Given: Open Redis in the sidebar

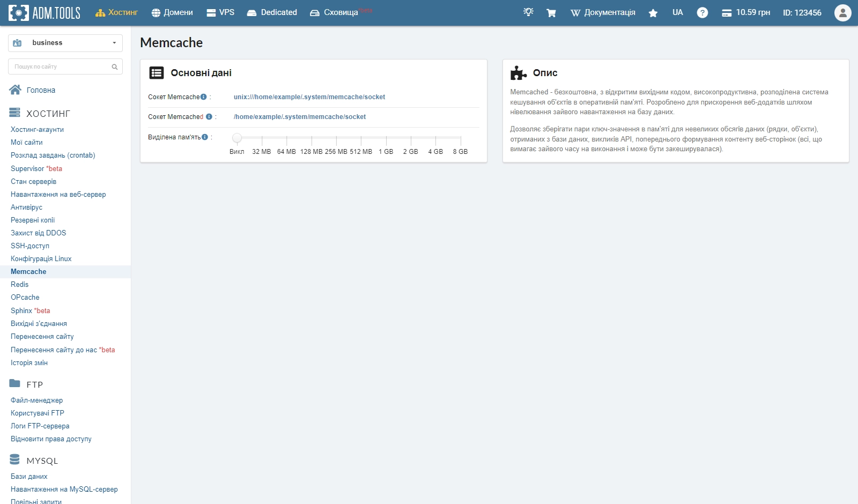Looking at the screenshot, I should tap(20, 285).
